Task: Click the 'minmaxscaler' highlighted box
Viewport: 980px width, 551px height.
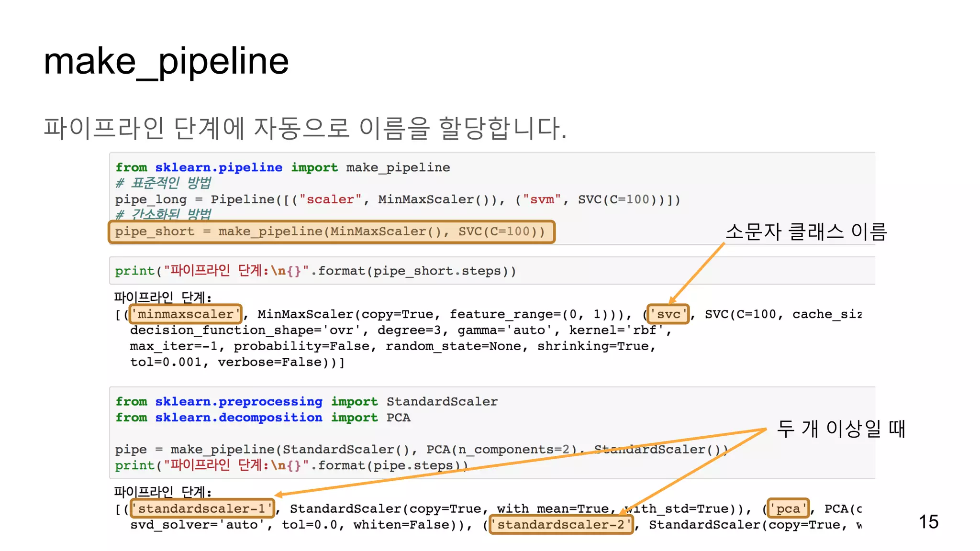Action: (x=186, y=314)
